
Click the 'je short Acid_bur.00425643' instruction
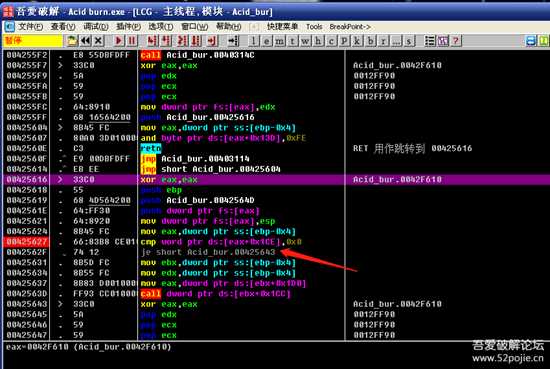[x=208, y=252]
